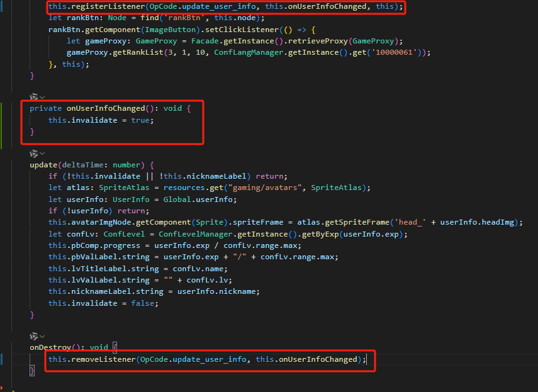Click the code lens icon above onUserInfoChanged method
The image size is (538, 392).
pyautogui.click(x=33, y=97)
